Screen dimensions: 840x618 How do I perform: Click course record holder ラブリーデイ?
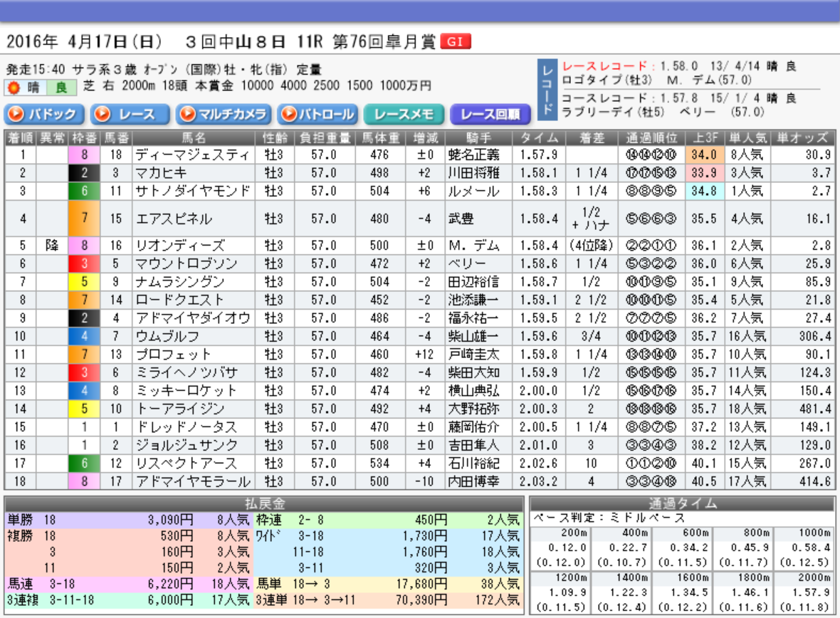click(x=600, y=112)
